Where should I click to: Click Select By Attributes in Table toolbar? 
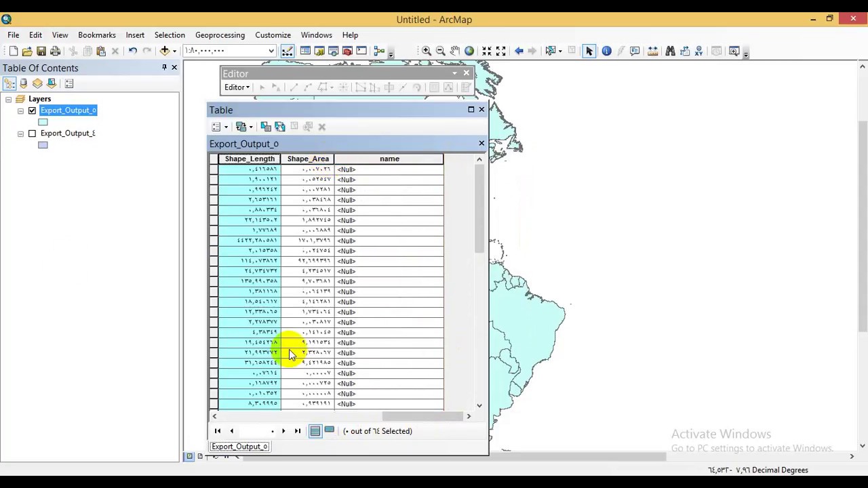click(266, 127)
